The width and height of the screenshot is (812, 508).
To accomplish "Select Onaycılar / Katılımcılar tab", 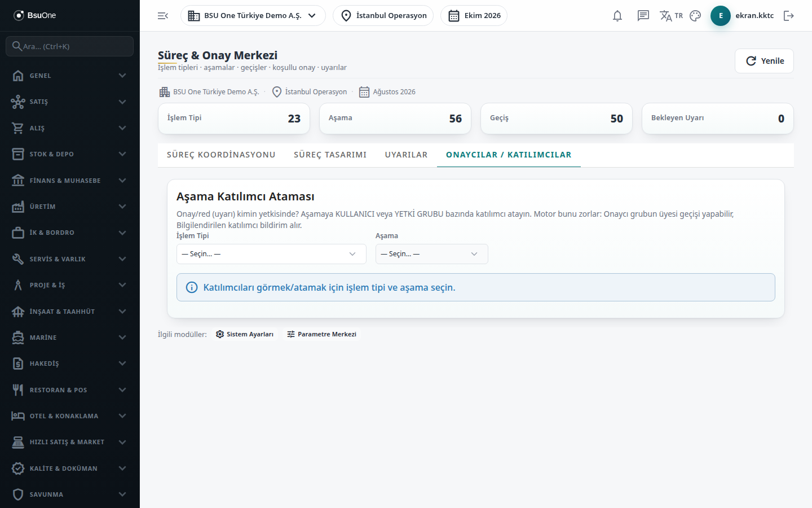I will 509,155.
